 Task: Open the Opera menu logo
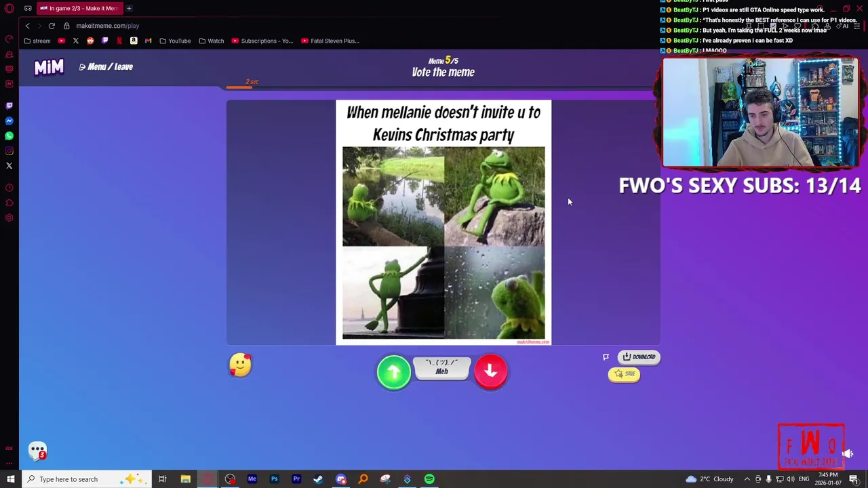(x=9, y=8)
